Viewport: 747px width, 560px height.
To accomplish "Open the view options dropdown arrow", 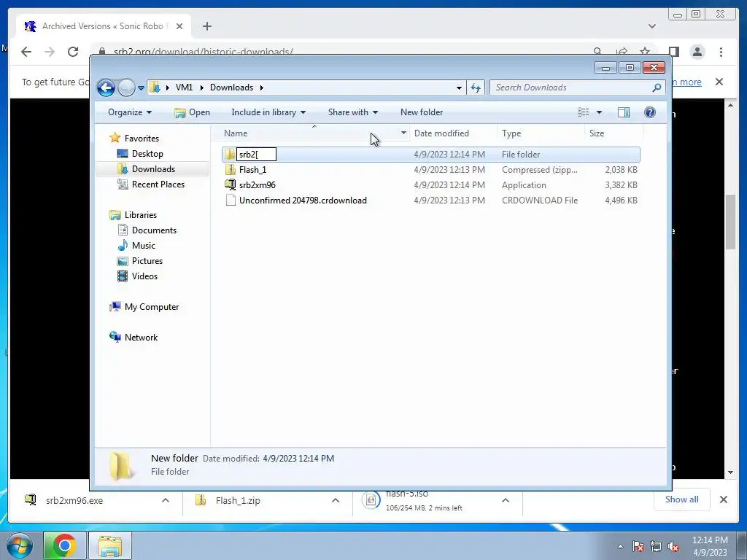I will pyautogui.click(x=600, y=112).
